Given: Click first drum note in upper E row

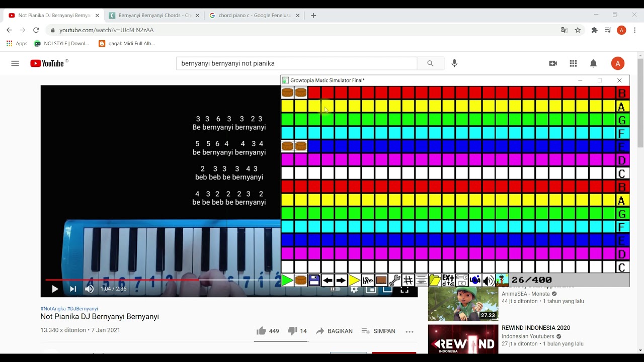Looking at the screenshot, I should pyautogui.click(x=287, y=146).
